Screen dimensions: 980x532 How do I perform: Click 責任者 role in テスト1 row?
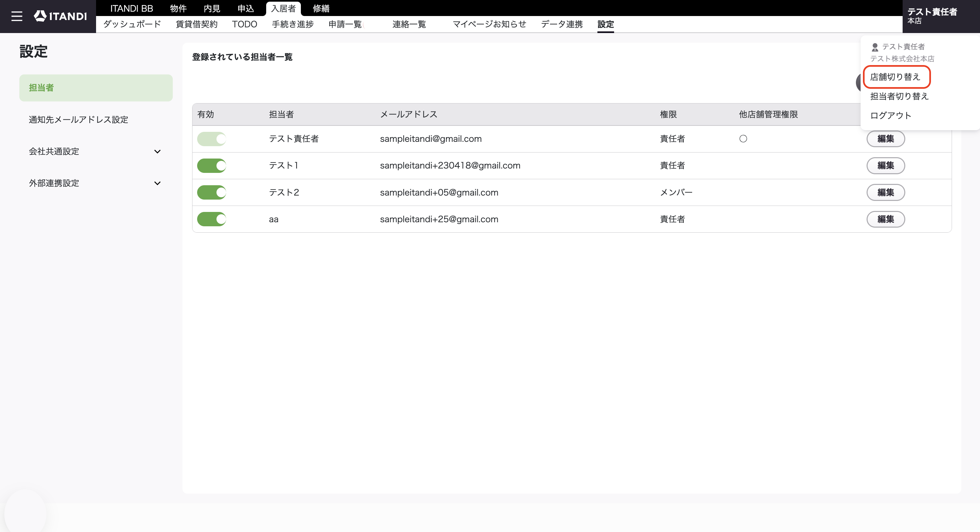tap(672, 166)
